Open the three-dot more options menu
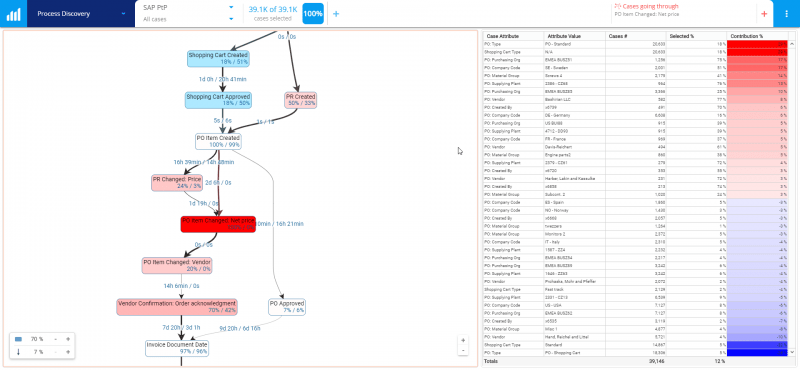Image resolution: width=800 pixels, height=370 pixels. [x=786, y=14]
